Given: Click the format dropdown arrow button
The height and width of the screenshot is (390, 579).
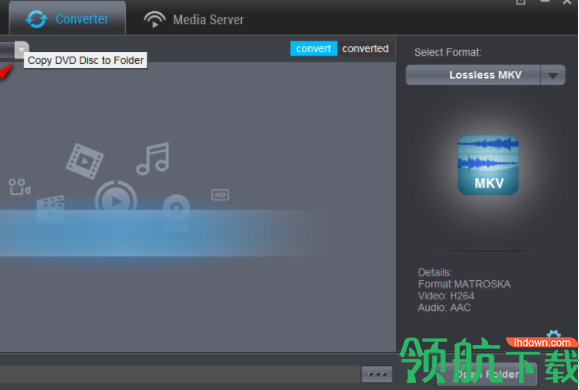Looking at the screenshot, I should click(553, 75).
